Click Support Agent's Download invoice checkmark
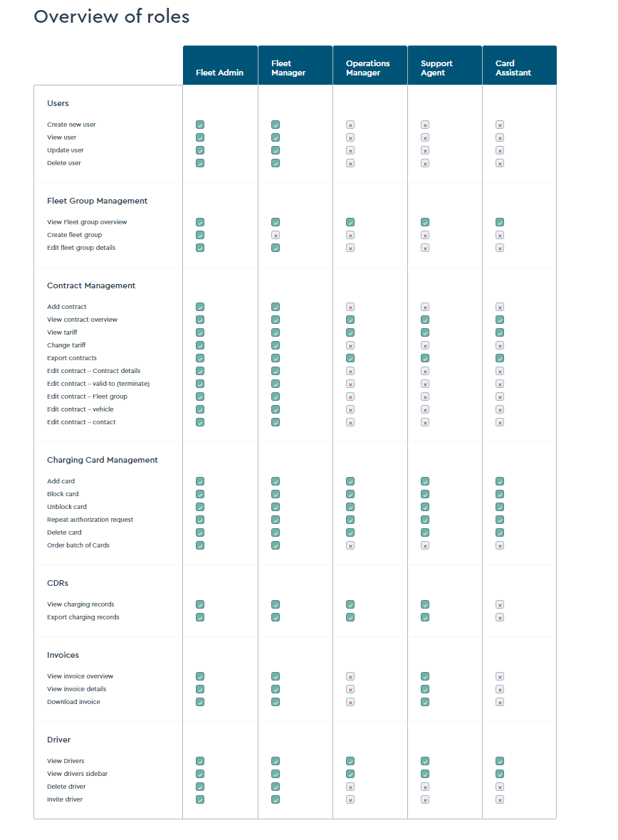 pyautogui.click(x=425, y=703)
